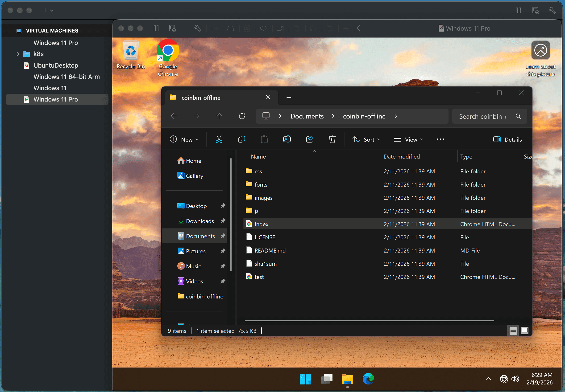The image size is (565, 392).
Task: Click the Rename icon in toolbar
Action: point(287,139)
